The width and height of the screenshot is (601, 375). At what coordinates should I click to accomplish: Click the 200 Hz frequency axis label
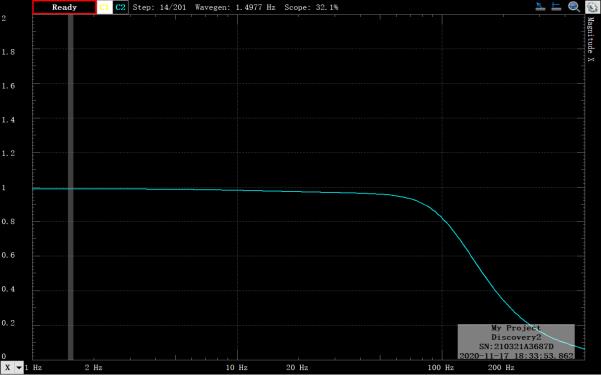point(501,367)
